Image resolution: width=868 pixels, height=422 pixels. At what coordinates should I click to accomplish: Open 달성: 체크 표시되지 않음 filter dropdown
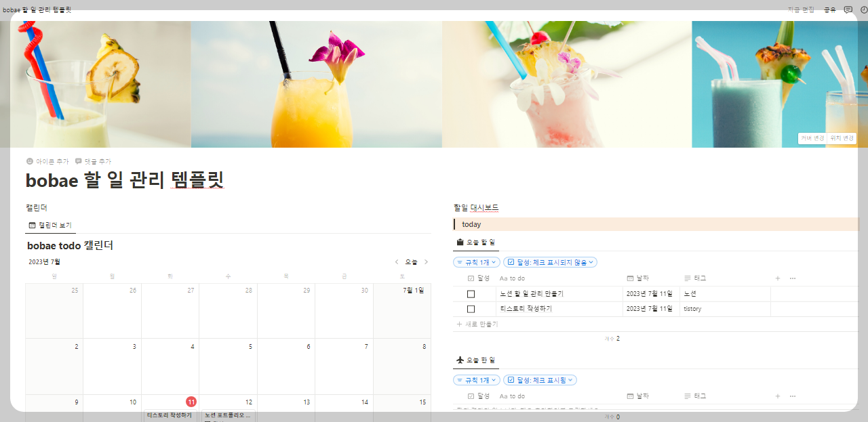[x=550, y=262]
